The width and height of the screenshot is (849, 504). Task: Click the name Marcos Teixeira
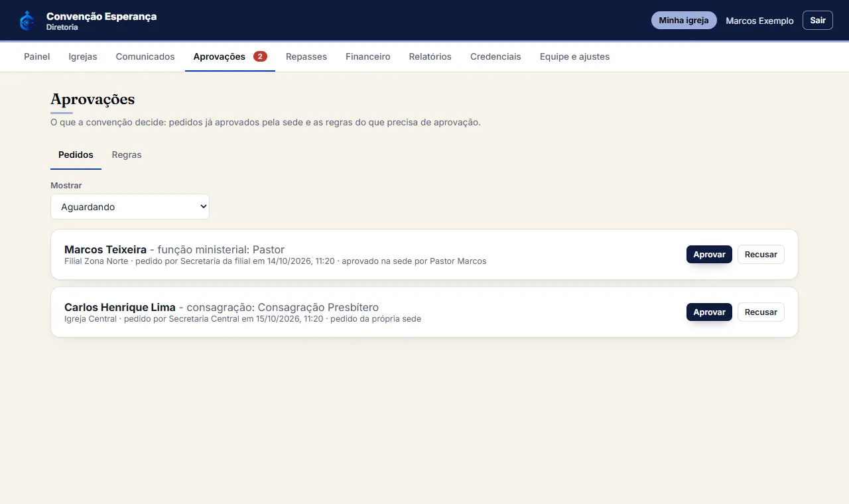(105, 250)
